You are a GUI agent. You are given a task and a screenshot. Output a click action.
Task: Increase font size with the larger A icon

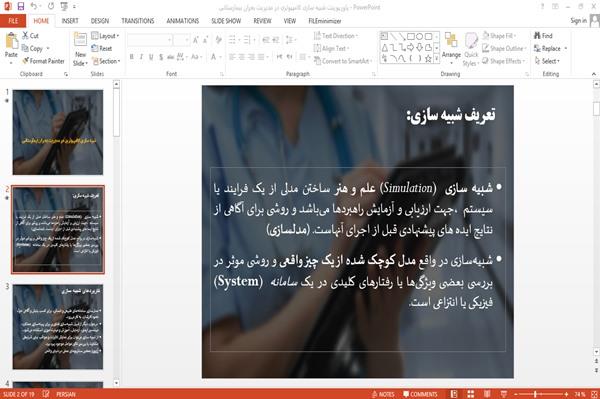point(196,40)
